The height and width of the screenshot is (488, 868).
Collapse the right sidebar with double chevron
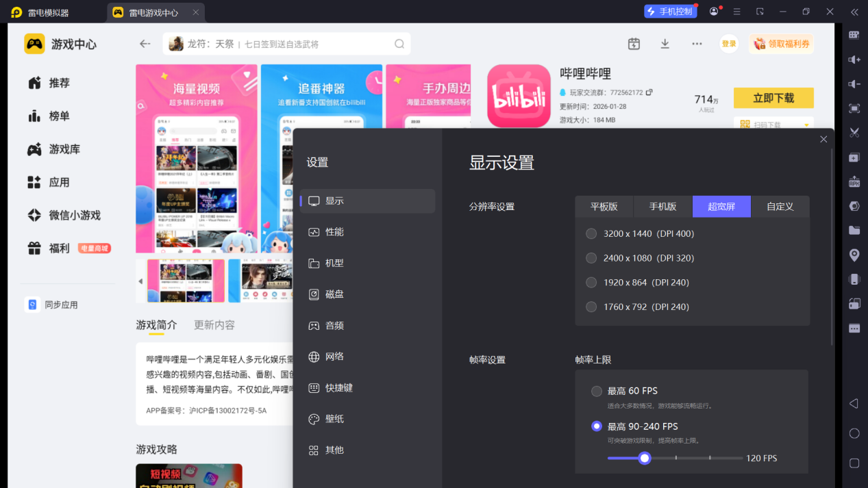coord(854,12)
